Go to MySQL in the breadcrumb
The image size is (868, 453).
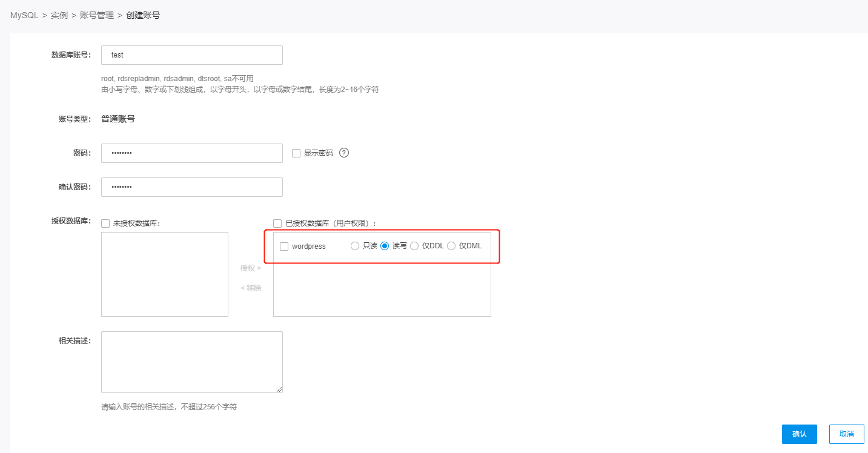pos(24,15)
